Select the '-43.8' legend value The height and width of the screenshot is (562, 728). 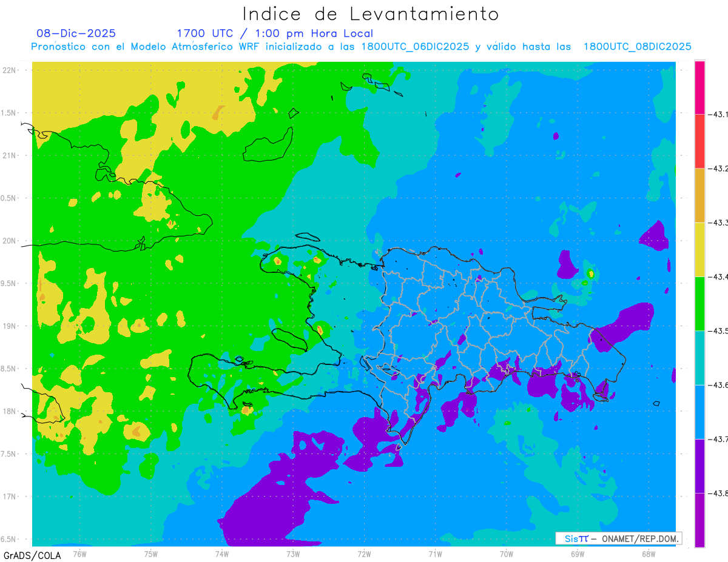point(718,493)
